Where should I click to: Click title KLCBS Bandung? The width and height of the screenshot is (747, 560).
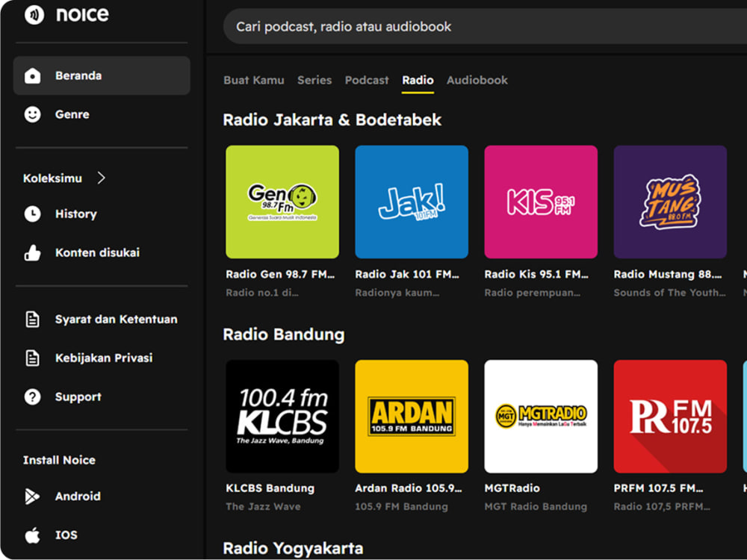(x=270, y=488)
